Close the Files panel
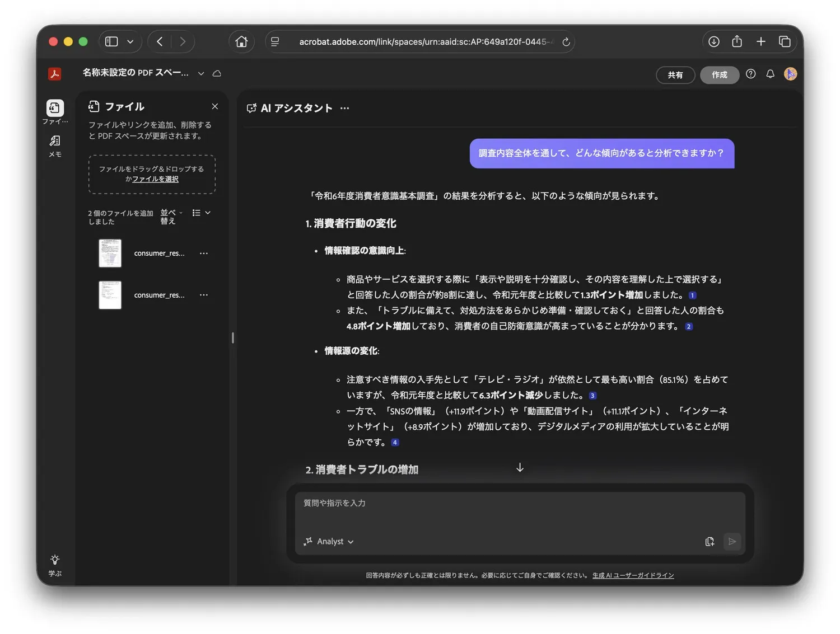The height and width of the screenshot is (634, 840). pyautogui.click(x=215, y=106)
